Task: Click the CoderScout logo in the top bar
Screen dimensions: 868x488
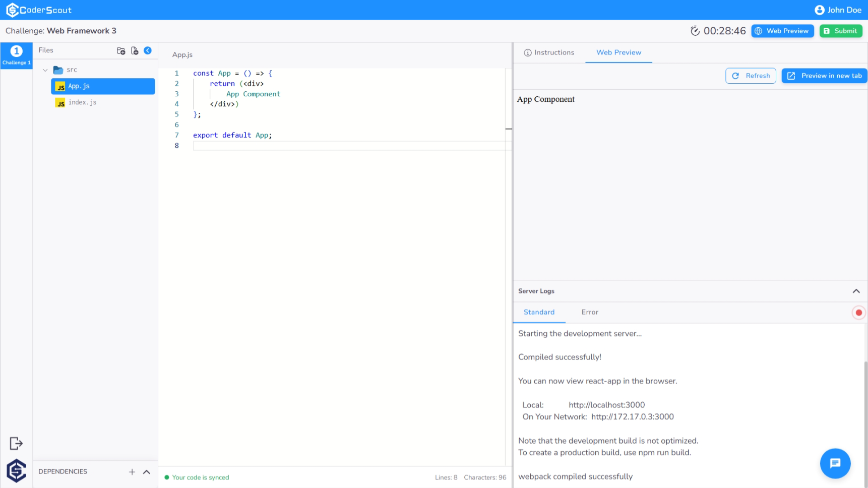Action: [39, 10]
